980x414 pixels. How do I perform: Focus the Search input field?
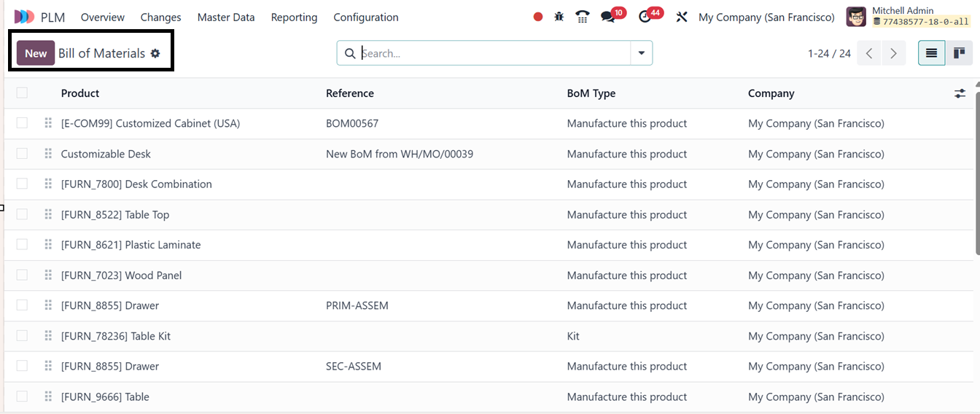[x=494, y=53]
